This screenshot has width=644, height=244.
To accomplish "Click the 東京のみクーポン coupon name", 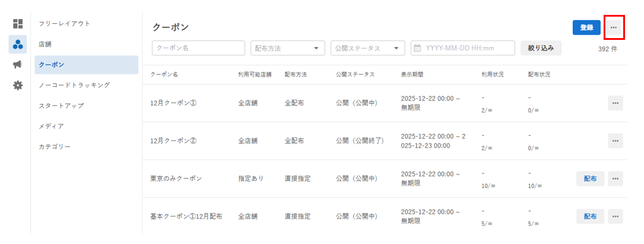I will (x=176, y=179).
